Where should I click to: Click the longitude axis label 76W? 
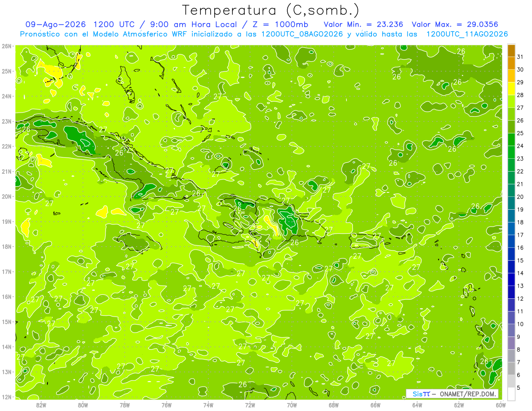[x=167, y=405]
